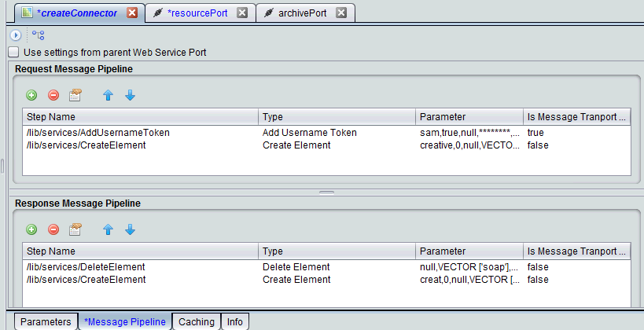Click the run play icon in toolbar

click(16, 35)
